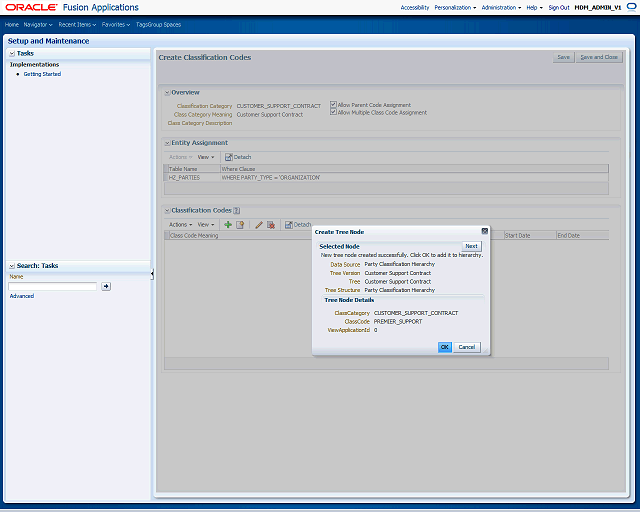
Task: Open the Personalization menu
Action: click(x=455, y=7)
